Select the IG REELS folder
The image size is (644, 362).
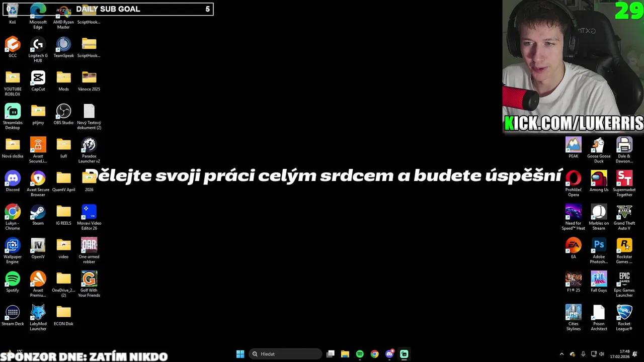[x=63, y=212]
